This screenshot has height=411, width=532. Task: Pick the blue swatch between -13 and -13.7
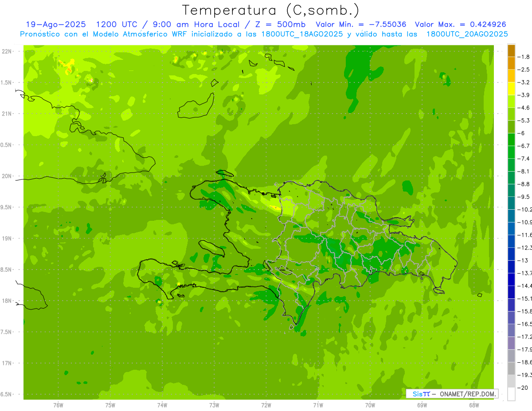[x=511, y=266]
